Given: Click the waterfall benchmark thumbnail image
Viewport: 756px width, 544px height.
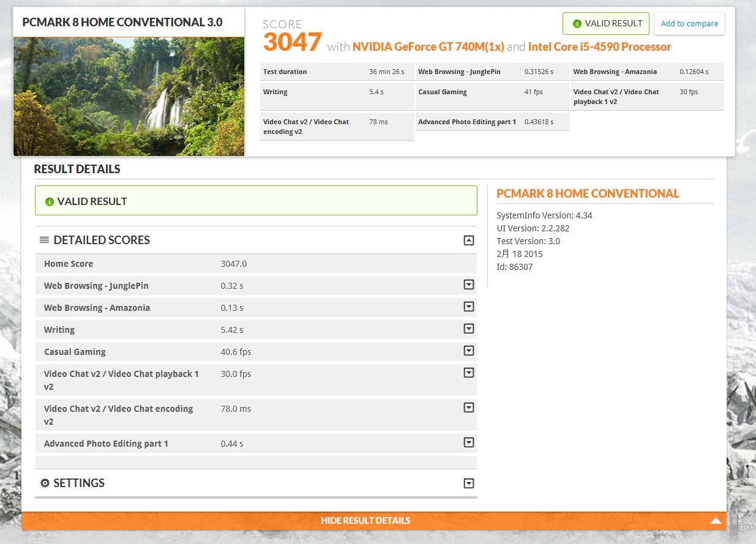Looking at the screenshot, I should [x=129, y=97].
